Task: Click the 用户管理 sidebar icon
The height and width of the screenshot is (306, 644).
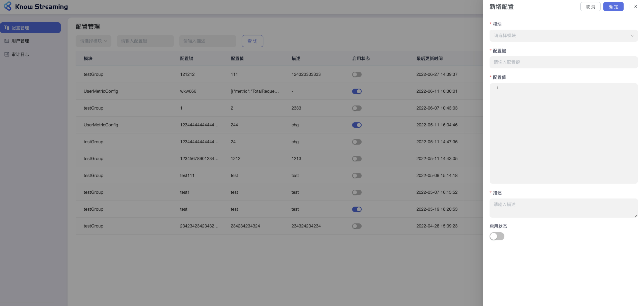Action: point(7,41)
